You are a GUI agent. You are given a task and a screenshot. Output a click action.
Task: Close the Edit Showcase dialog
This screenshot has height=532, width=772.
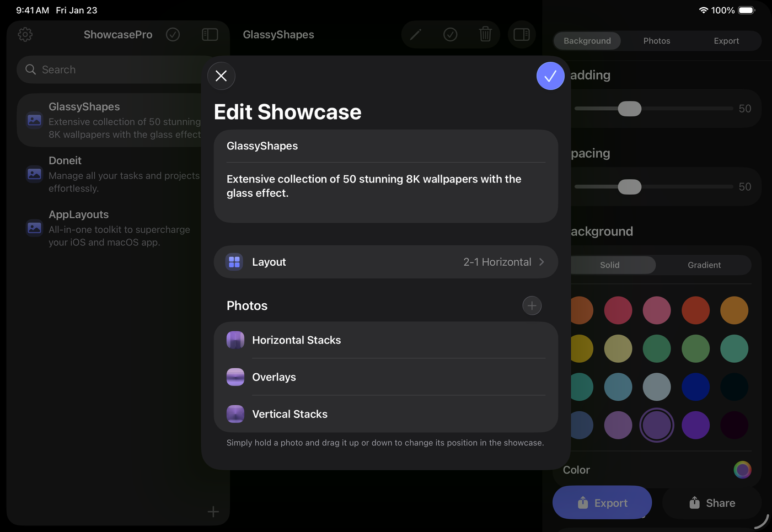(221, 76)
